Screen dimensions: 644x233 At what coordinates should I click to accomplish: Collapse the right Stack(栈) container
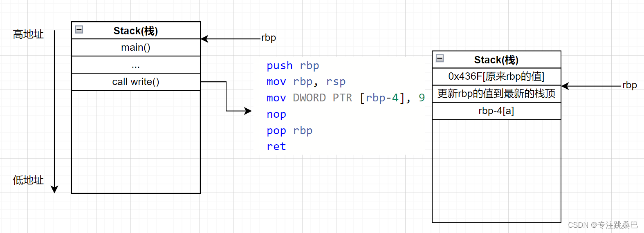tap(440, 58)
